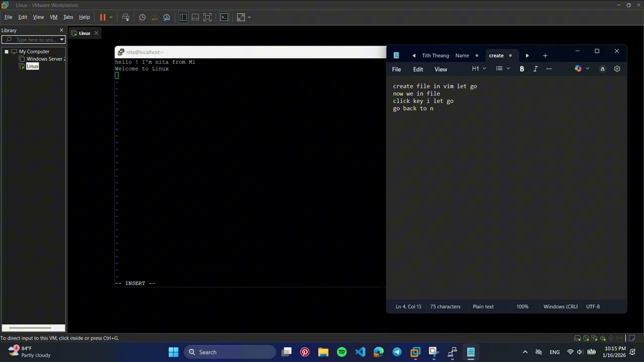Toggle italic formatting in Notepad
644x362 pixels.
click(x=535, y=69)
